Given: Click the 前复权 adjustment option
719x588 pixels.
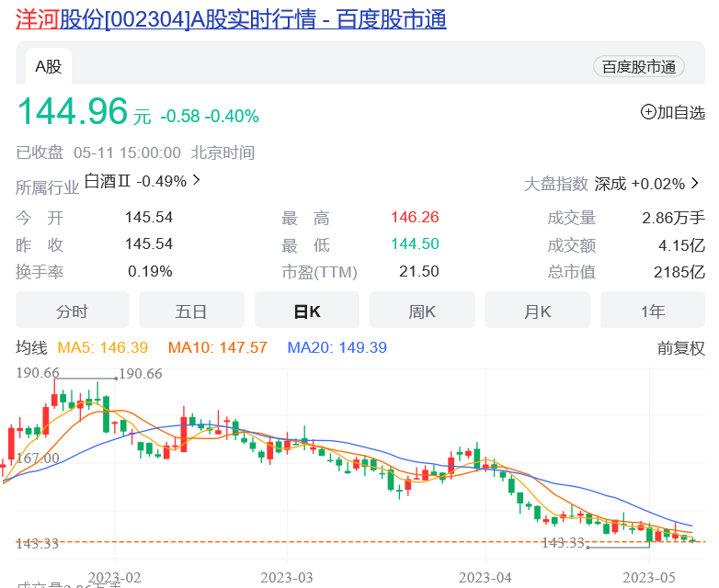Looking at the screenshot, I should pos(681,348).
